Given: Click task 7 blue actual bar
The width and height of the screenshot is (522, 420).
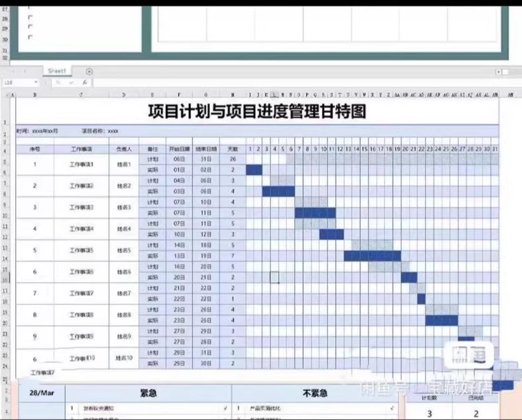Looking at the screenshot, I should (421, 299).
